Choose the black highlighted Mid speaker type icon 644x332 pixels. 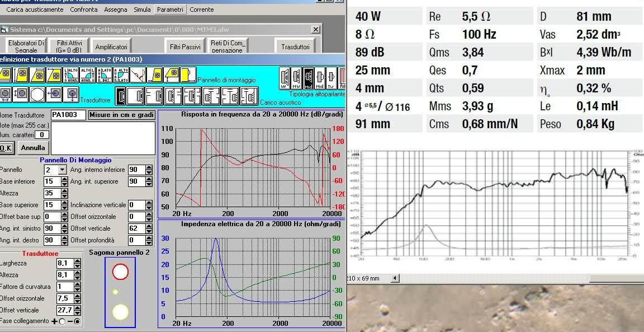pyautogui.click(x=309, y=78)
